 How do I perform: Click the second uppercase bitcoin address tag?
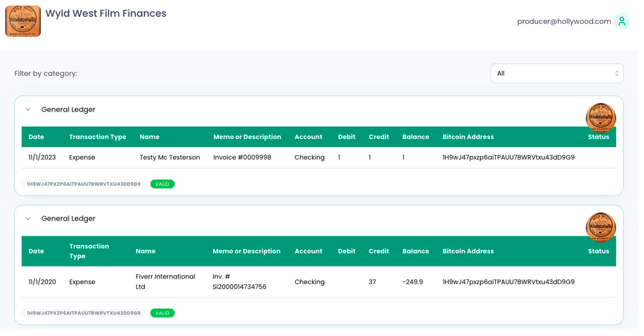pyautogui.click(x=84, y=313)
